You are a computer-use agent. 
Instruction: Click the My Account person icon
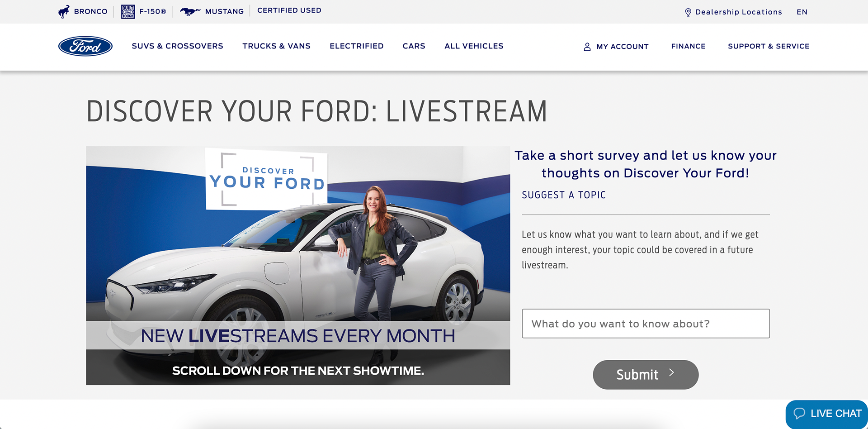[x=587, y=47]
